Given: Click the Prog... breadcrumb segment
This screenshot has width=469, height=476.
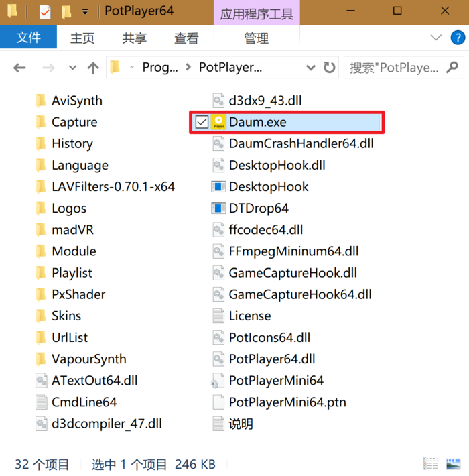Looking at the screenshot, I should click(160, 67).
